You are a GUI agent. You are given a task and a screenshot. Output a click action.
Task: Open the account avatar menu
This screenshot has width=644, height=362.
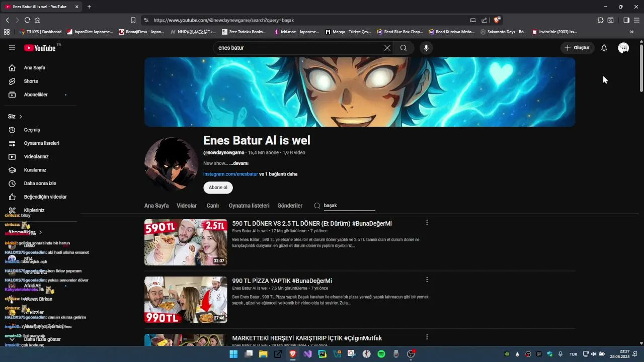coord(623,48)
